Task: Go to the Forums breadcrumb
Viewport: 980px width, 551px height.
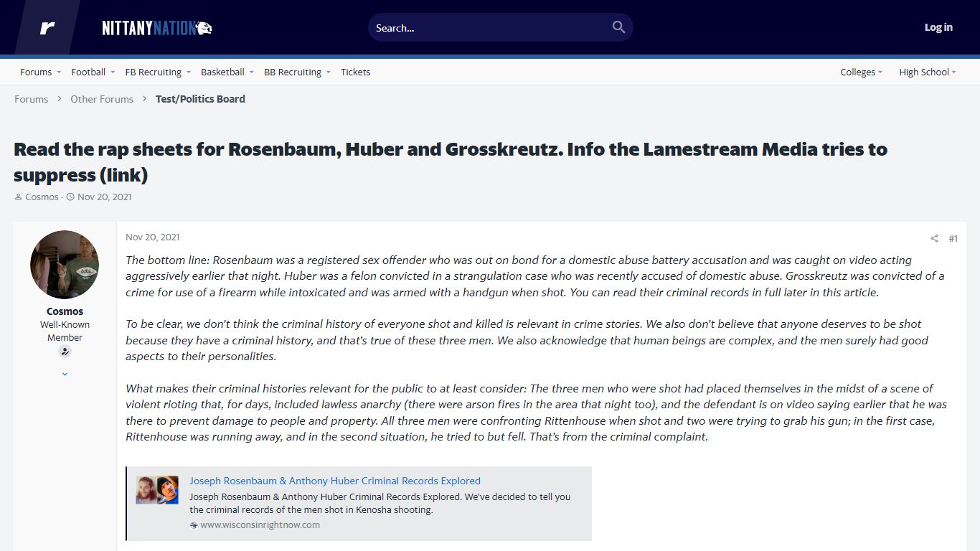Action: tap(32, 99)
